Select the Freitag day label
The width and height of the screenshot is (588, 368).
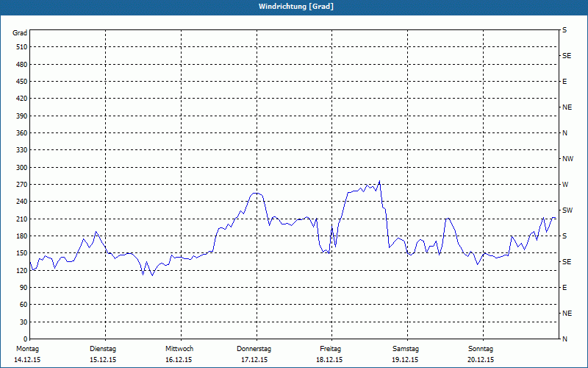pyautogui.click(x=331, y=348)
